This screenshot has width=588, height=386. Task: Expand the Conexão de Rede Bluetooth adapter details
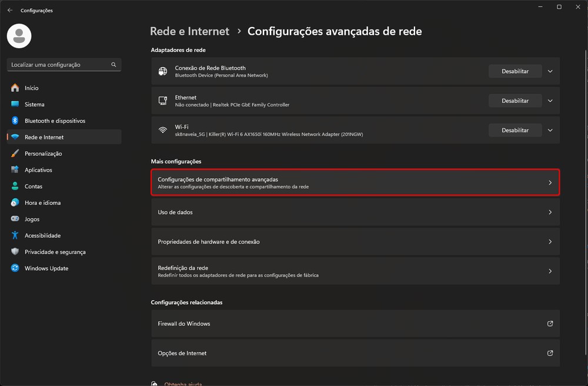pos(550,71)
